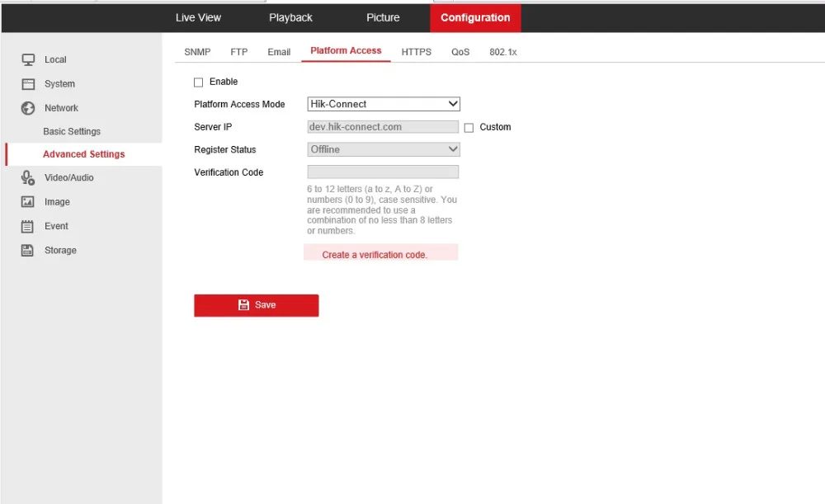Select Advanced Settings in sidebar
This screenshot has height=504, width=825.
83,154
